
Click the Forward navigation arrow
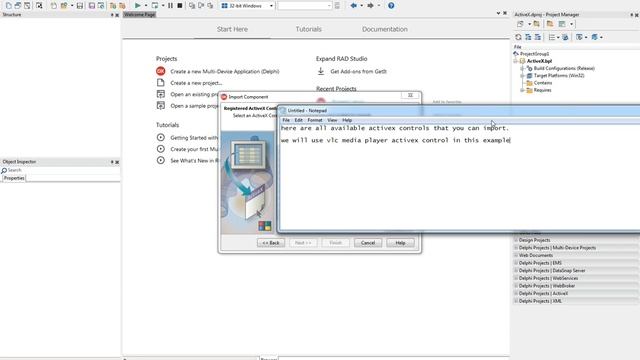click(370, 6)
